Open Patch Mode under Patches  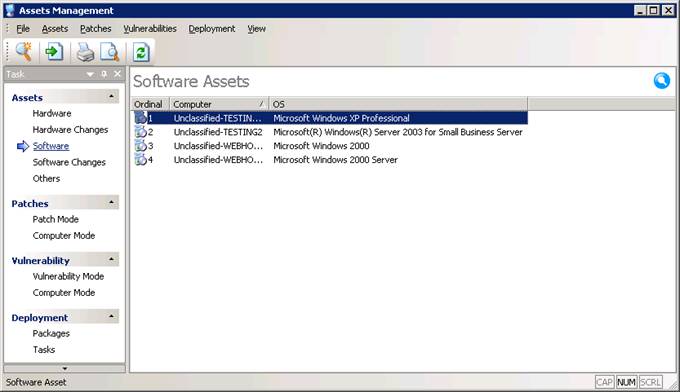coord(56,219)
